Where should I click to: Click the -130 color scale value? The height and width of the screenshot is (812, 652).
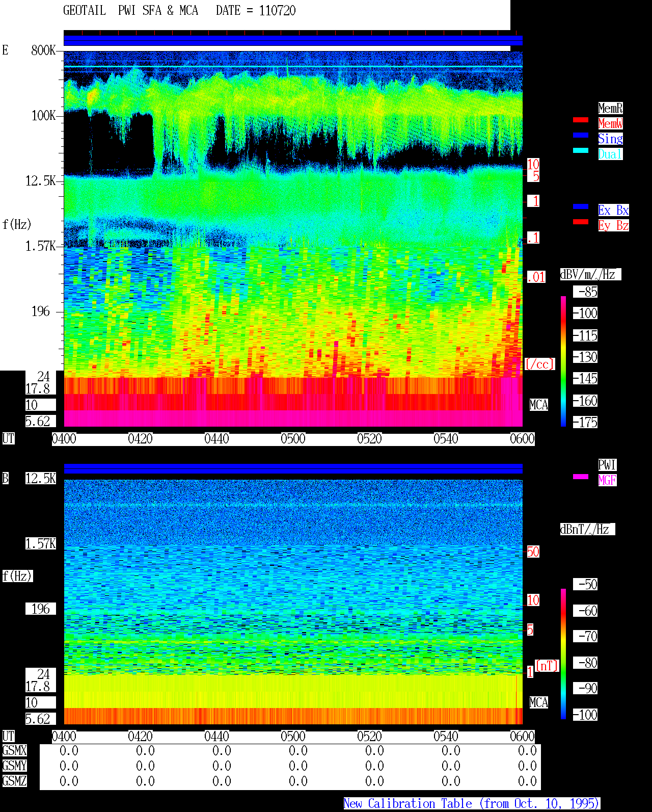[586, 357]
